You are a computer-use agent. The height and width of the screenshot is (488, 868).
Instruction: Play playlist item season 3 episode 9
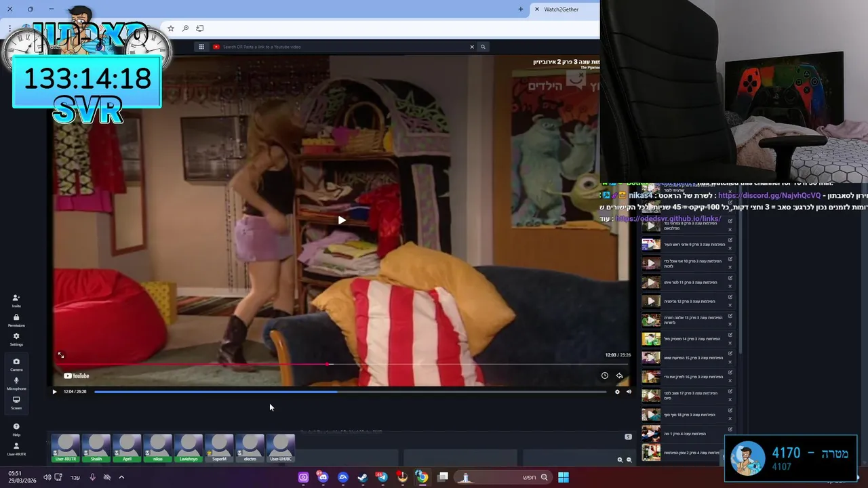[x=651, y=244]
